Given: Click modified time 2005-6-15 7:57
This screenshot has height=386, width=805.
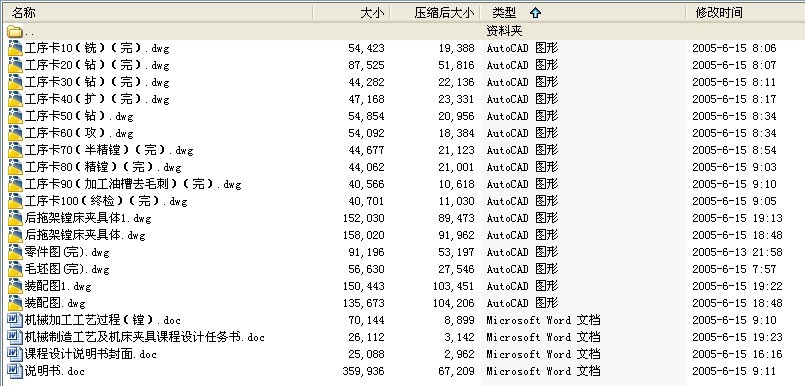Looking at the screenshot, I should coord(734,269).
